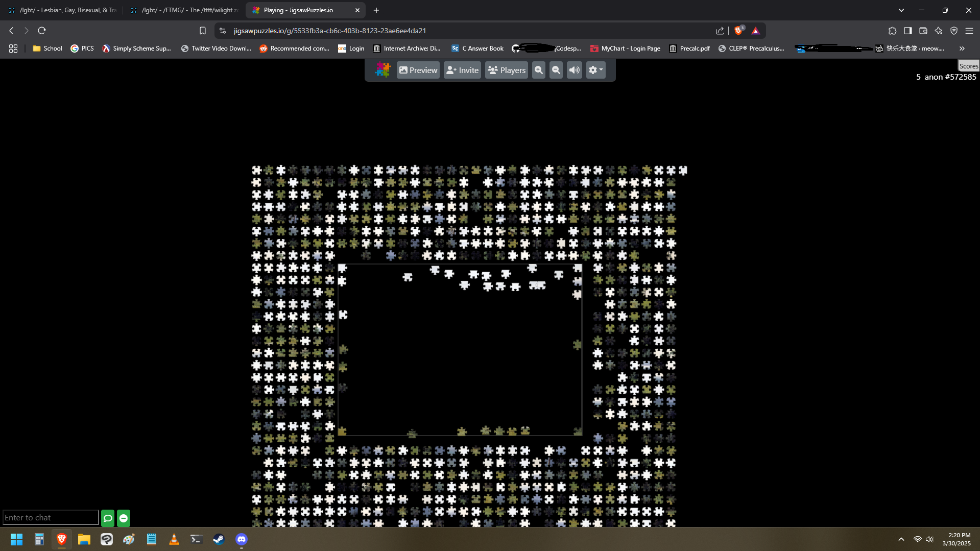Viewport: 980px width, 551px height.
Task: Select the Playing - JigsawPuzzles.io tab
Action: click(305, 10)
